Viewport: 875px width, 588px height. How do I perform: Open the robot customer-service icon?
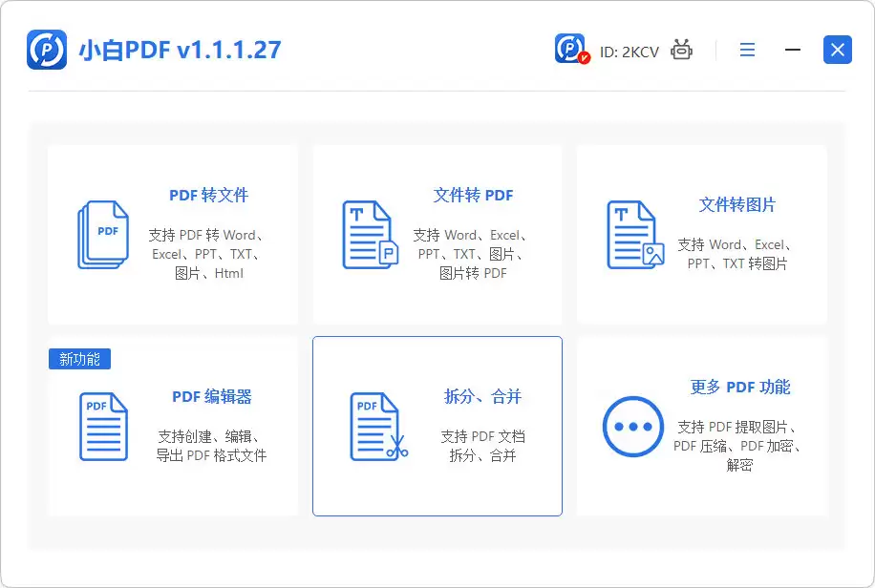(680, 49)
